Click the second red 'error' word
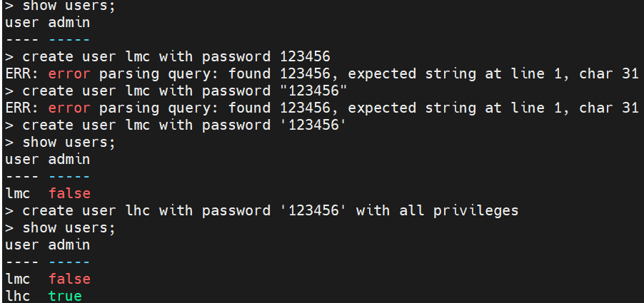 (x=69, y=108)
